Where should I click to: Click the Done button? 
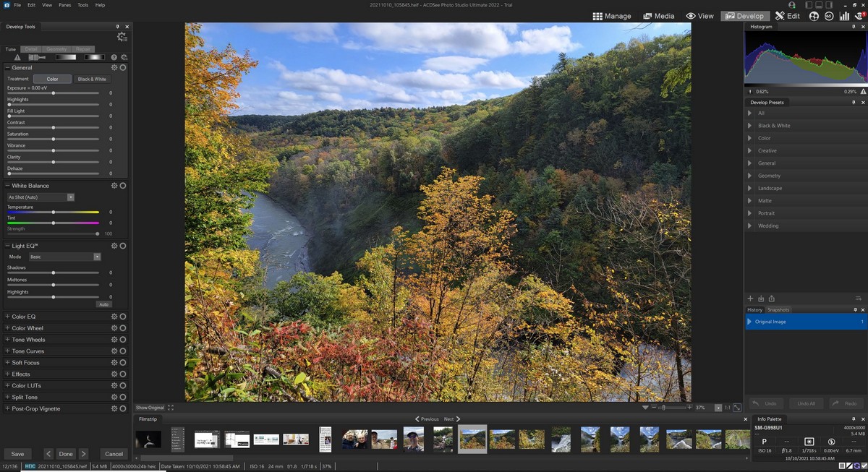(x=66, y=454)
